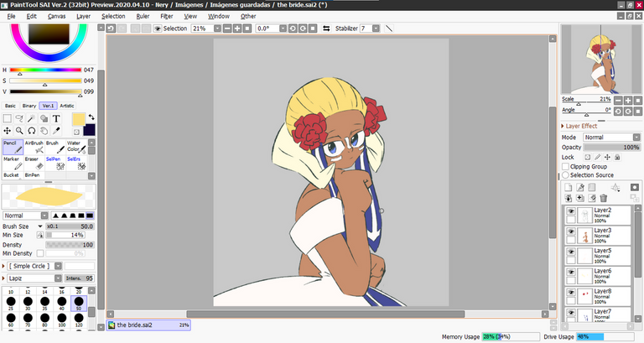Select the Layer7 row in layer list

pos(598,315)
